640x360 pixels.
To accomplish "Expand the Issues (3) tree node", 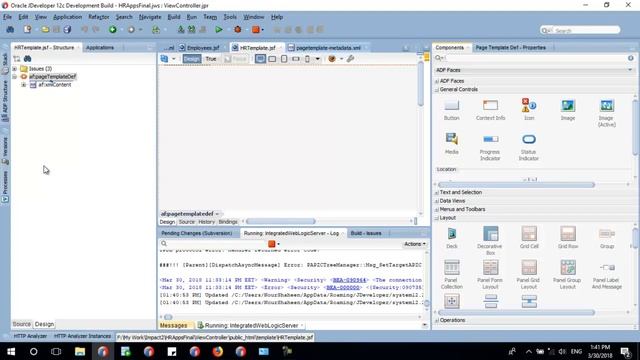I will 15,69.
